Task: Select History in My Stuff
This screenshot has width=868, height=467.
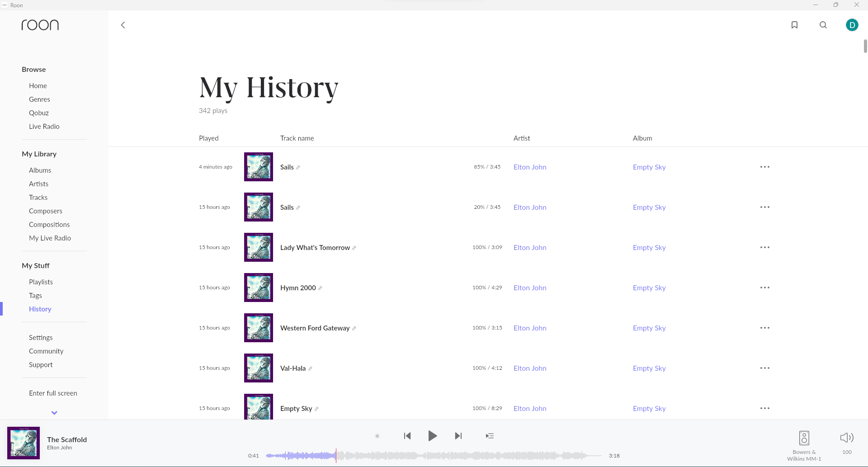Action: pyautogui.click(x=40, y=309)
